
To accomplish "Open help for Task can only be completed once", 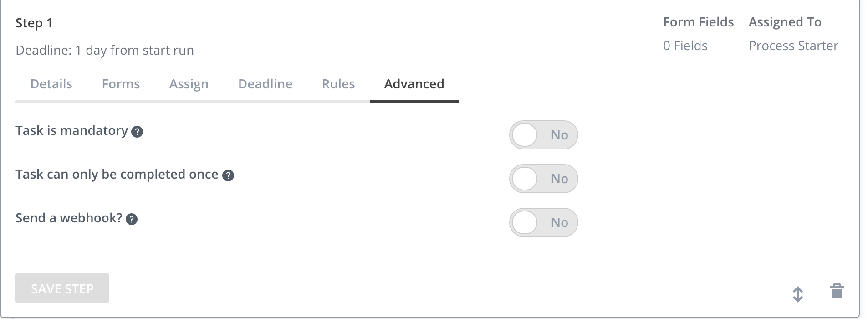I will tap(229, 175).
